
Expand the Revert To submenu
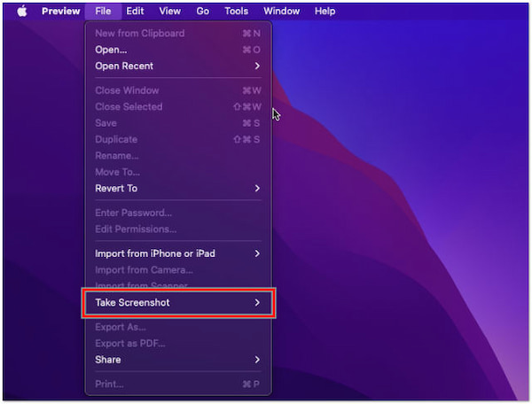coord(116,188)
